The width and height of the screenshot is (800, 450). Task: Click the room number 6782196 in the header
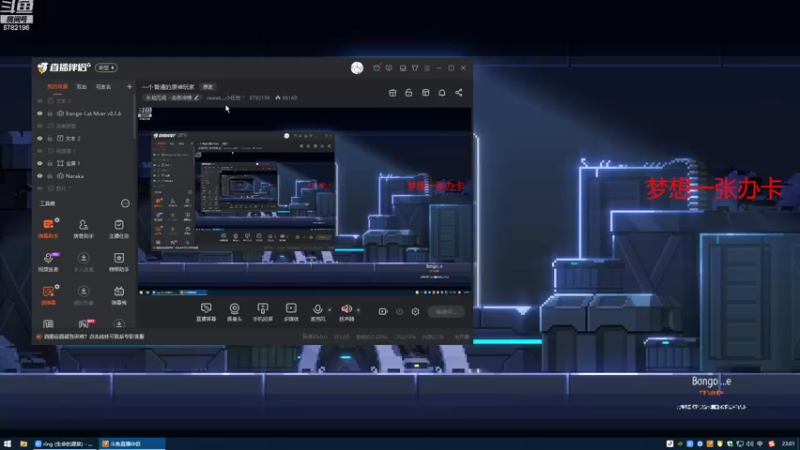click(260, 97)
